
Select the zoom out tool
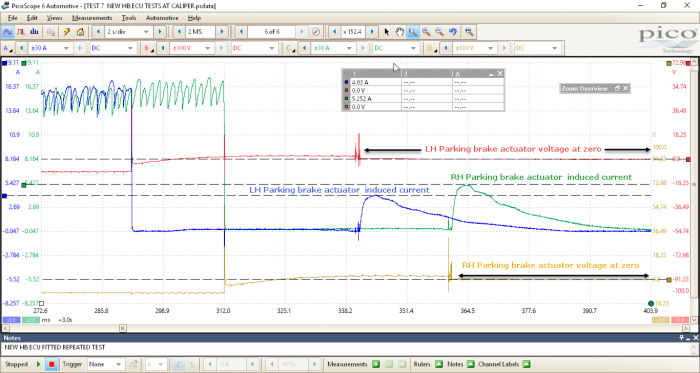pyautogui.click(x=440, y=32)
